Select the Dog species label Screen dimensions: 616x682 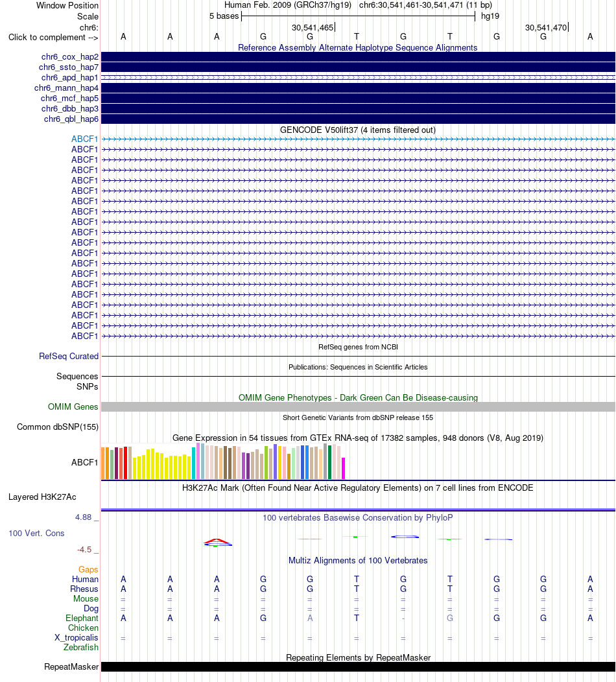pos(91,609)
